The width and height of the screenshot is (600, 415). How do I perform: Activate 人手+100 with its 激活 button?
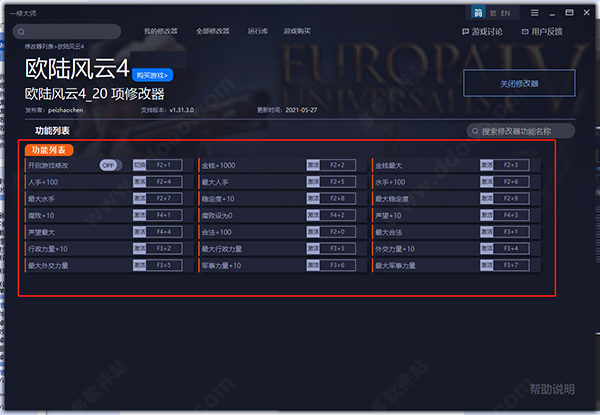coord(139,182)
